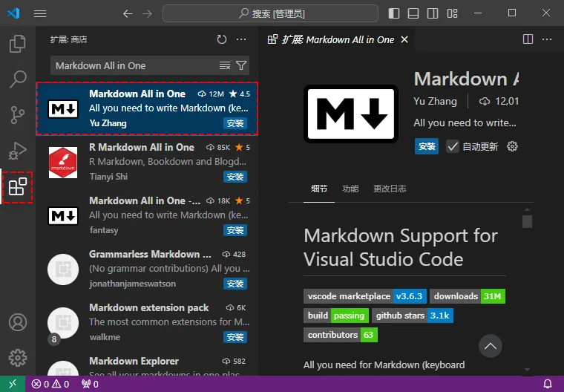Install Grammarless Markdown extension
Image resolution: width=564 pixels, height=392 pixels.
pyautogui.click(x=235, y=284)
